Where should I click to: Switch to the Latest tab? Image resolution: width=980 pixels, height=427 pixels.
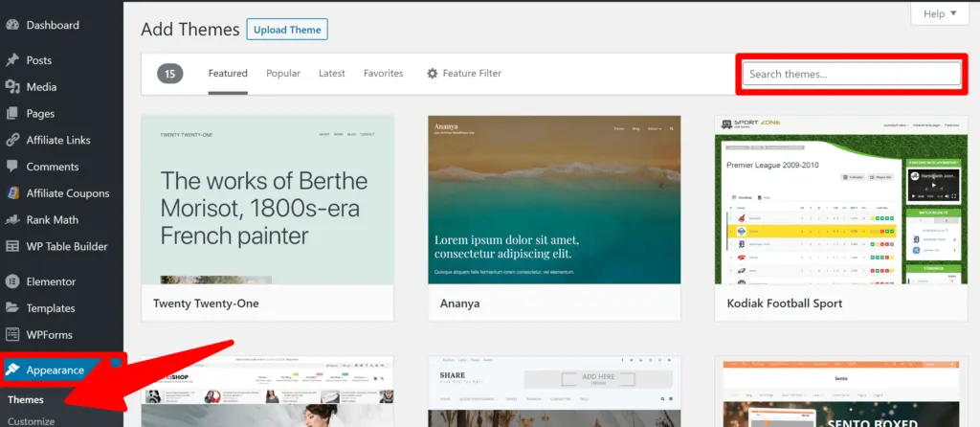(x=332, y=73)
